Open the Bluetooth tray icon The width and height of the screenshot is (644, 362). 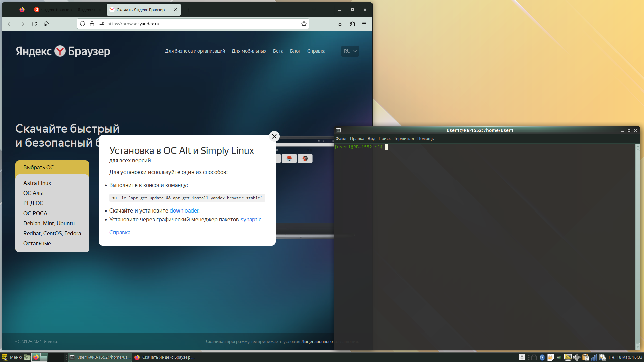coord(542,357)
